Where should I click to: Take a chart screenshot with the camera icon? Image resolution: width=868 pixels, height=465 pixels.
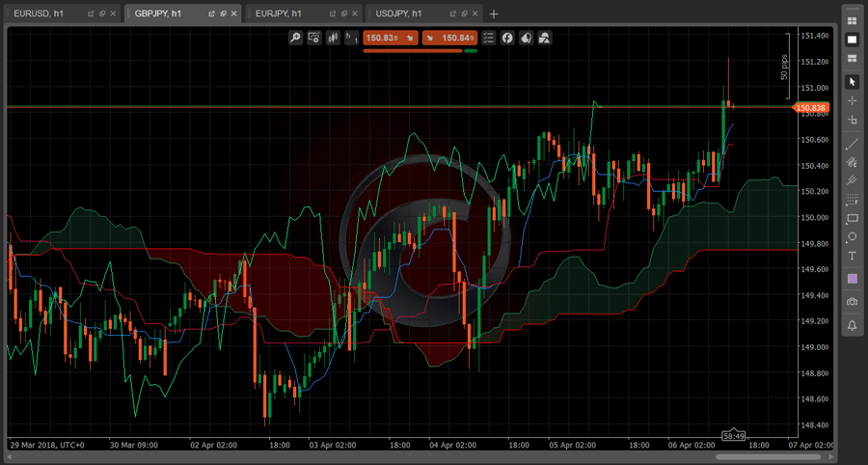852,302
